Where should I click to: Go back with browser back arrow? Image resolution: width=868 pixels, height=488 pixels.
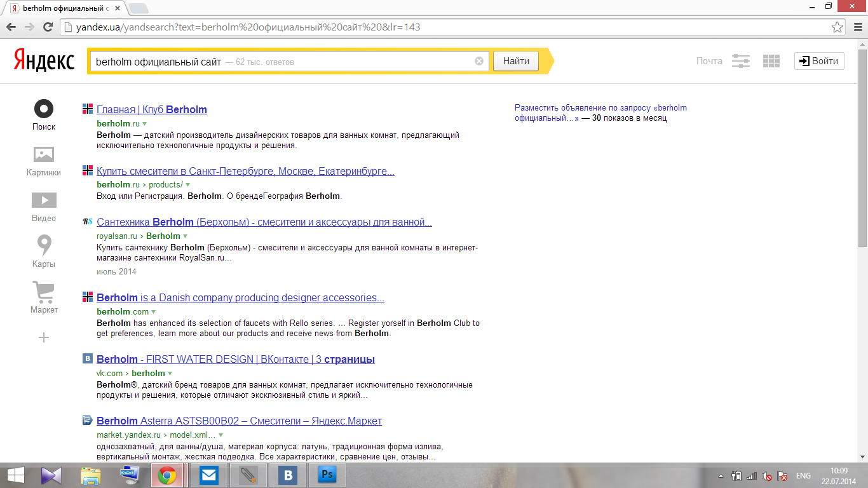pyautogui.click(x=11, y=27)
